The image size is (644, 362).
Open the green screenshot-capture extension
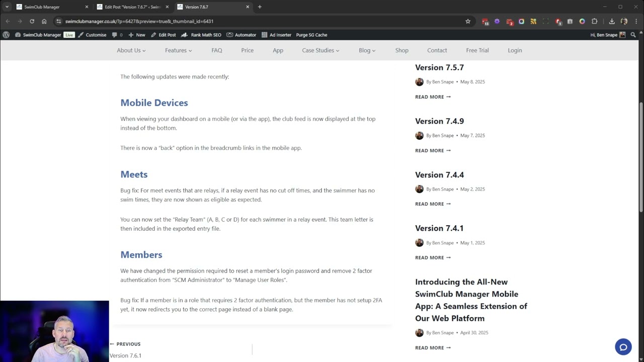coord(545,21)
